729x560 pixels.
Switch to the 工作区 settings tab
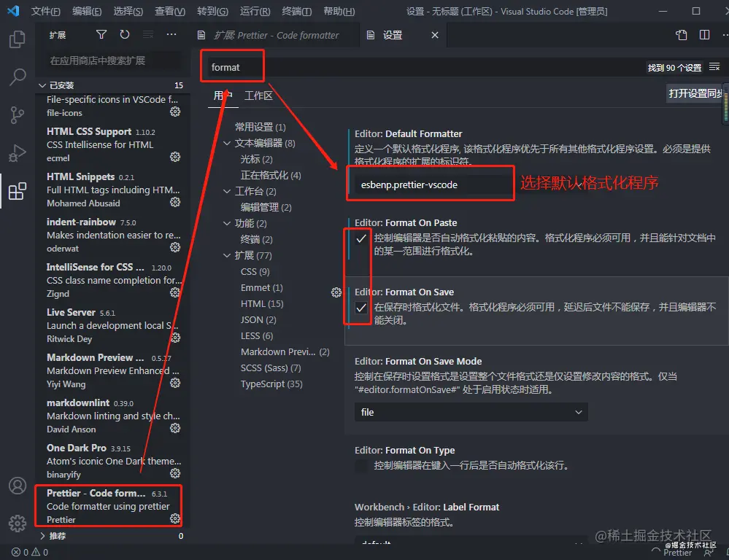[258, 96]
